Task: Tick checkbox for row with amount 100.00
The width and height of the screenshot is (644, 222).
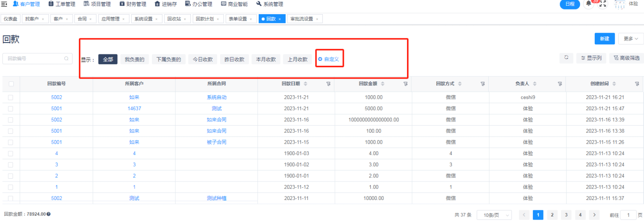Action: point(11,131)
